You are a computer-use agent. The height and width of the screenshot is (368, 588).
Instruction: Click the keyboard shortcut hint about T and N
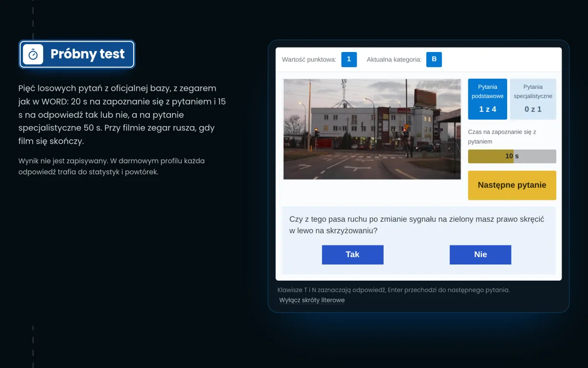pyautogui.click(x=393, y=290)
